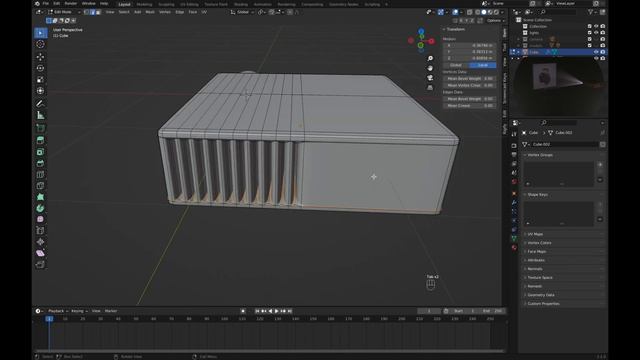Adjust the Mean Crease edge field
Viewport: 640px width, 360px height.
(x=470, y=106)
